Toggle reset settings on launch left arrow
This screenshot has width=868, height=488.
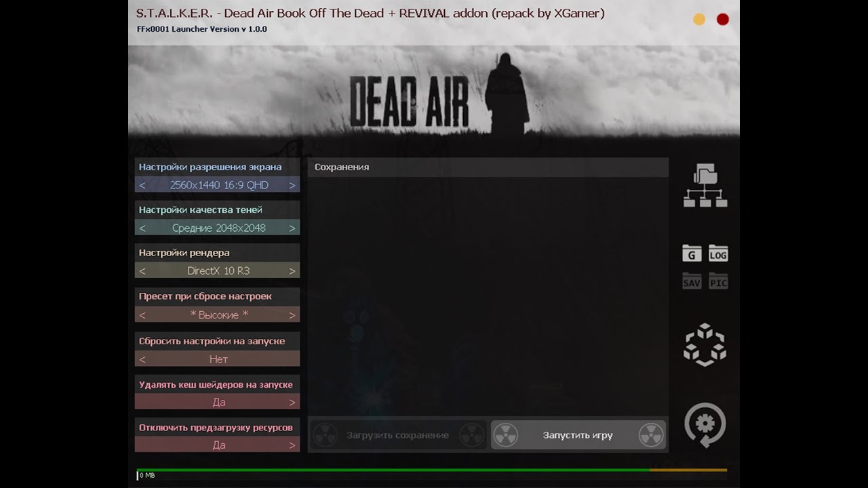click(x=142, y=359)
